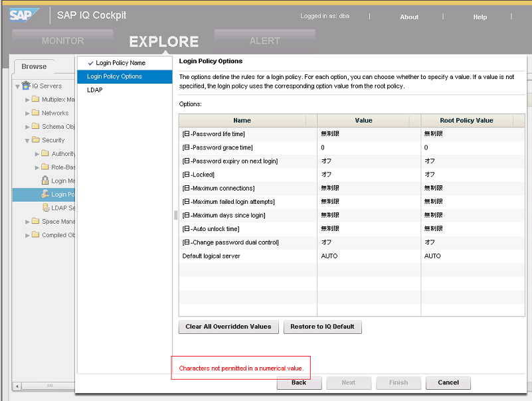The width and height of the screenshot is (532, 401).
Task: Open the Browse tab
Action: [34, 66]
